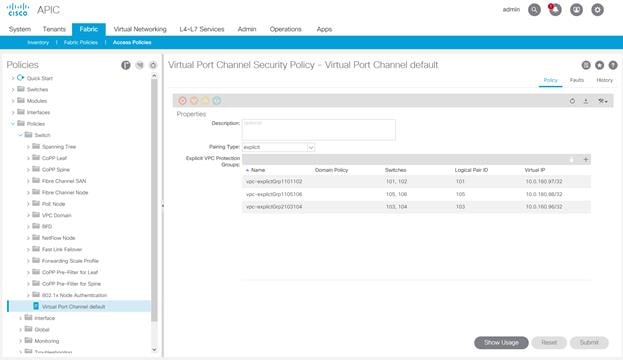Image resolution: width=623 pixels, height=360 pixels.
Task: Click the search icon in header
Action: click(x=534, y=10)
